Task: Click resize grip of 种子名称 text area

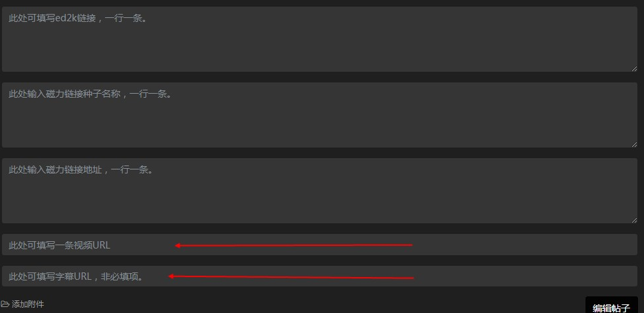Action: [x=633, y=144]
